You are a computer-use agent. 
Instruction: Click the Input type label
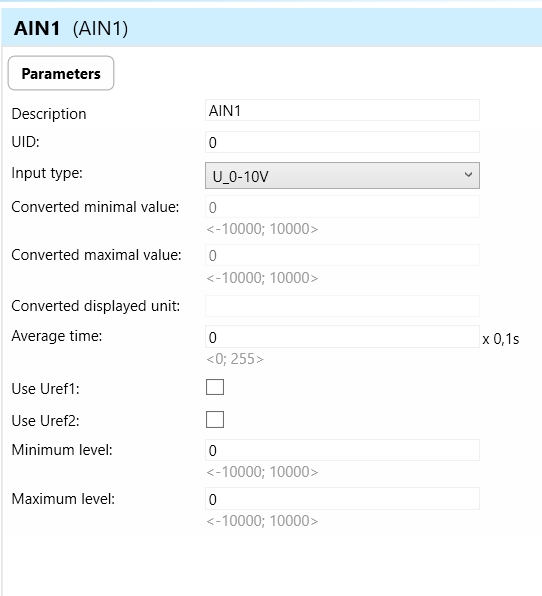[x=47, y=173]
